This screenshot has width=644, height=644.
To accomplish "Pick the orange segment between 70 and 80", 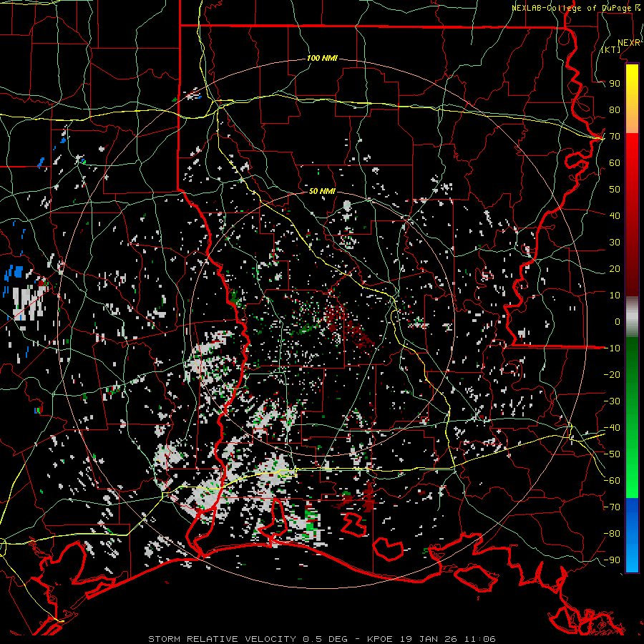I will 632,122.
